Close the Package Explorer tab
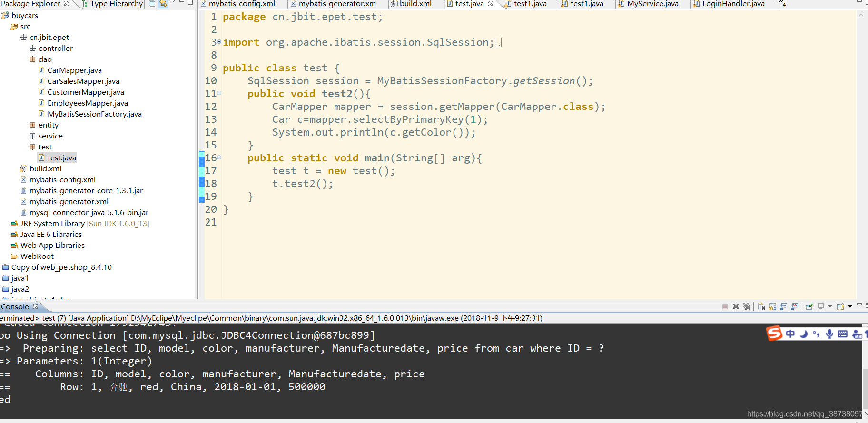 tap(67, 3)
